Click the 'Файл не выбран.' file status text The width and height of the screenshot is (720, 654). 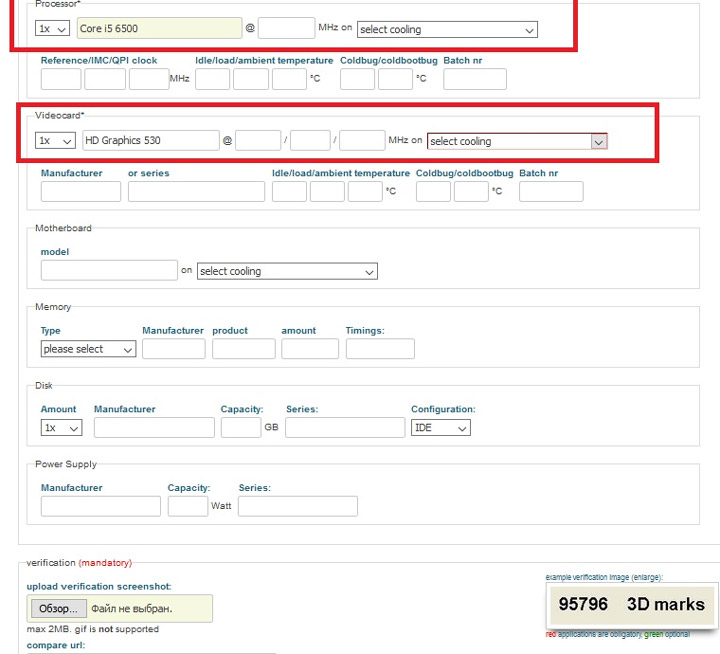[132, 609]
